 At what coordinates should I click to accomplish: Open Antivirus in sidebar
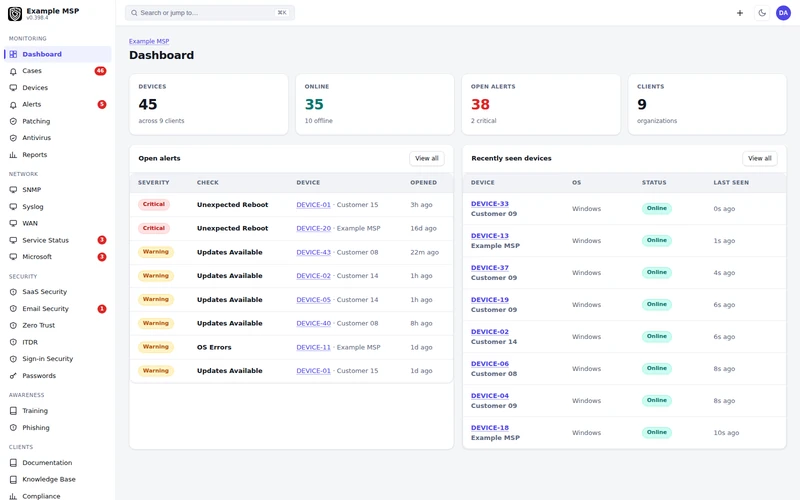coord(57,138)
